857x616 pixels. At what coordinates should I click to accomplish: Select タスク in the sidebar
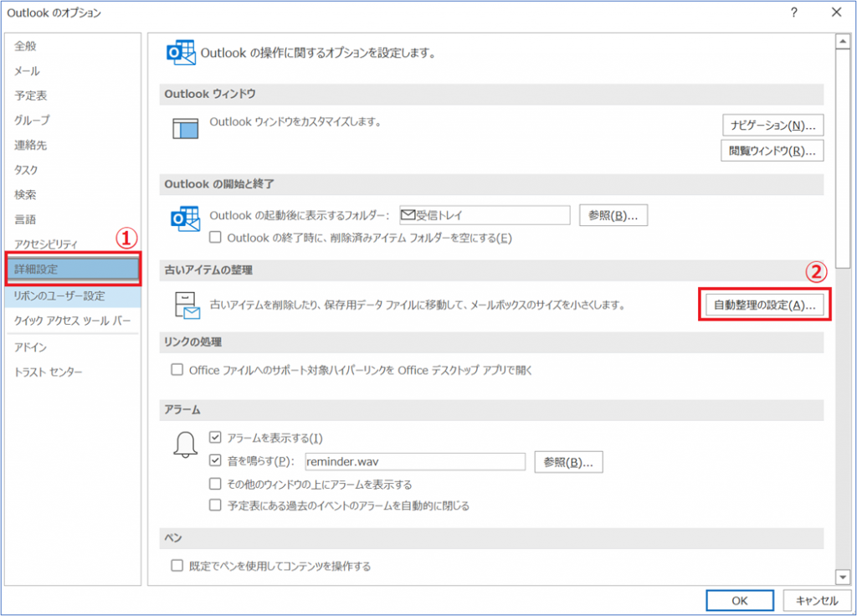tap(72, 170)
